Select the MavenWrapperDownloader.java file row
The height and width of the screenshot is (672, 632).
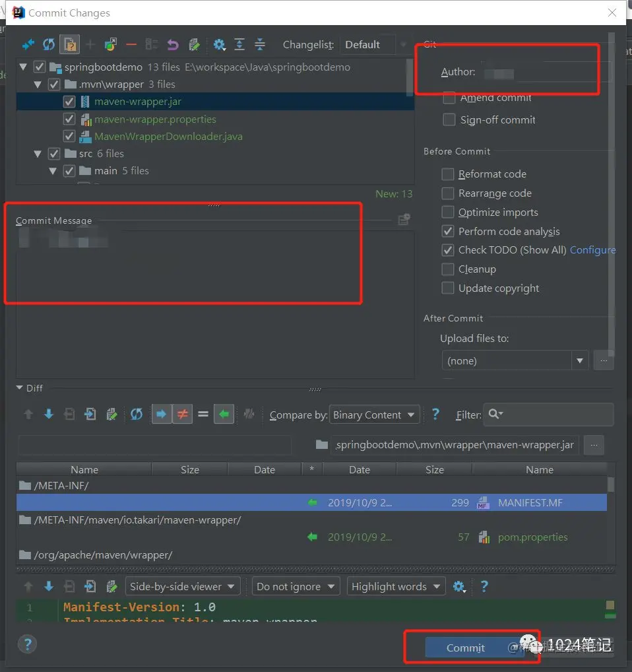(x=215, y=136)
